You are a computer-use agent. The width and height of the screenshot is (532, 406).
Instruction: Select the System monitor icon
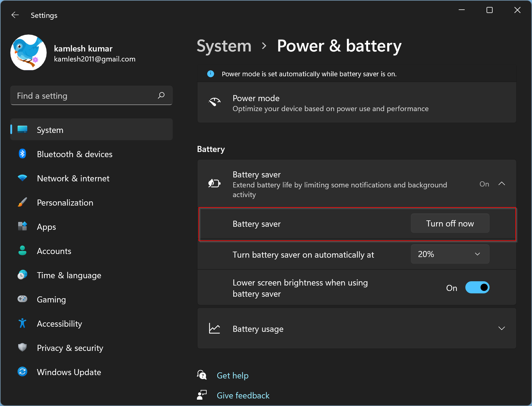[22, 130]
